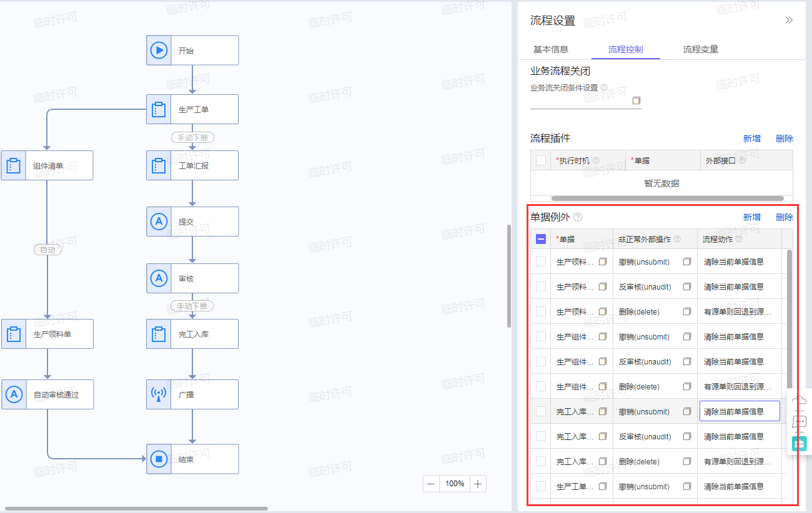Click the 手动下推 label below 生产工单
Screen dimensions: 812x513
pyautogui.click(x=192, y=137)
